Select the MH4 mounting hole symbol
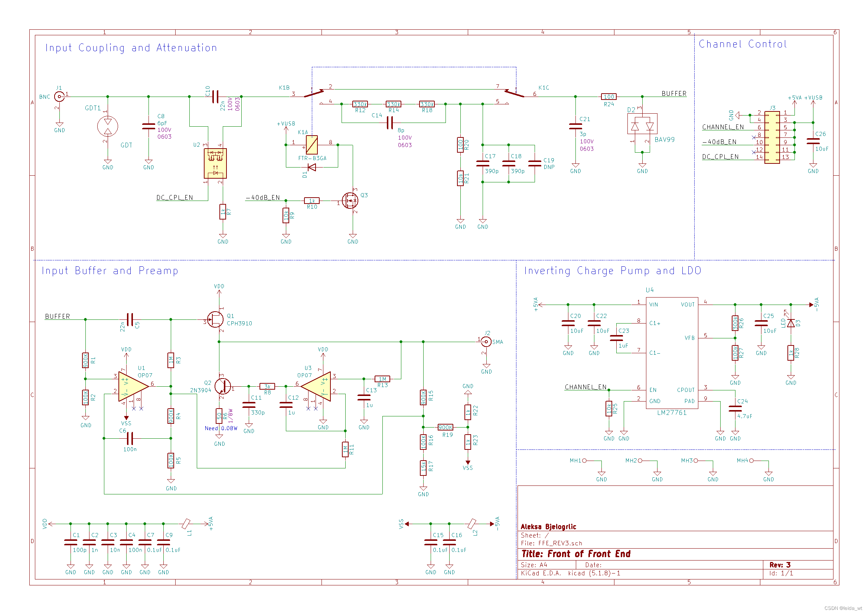The width and height of the screenshot is (868, 614). [x=751, y=461]
